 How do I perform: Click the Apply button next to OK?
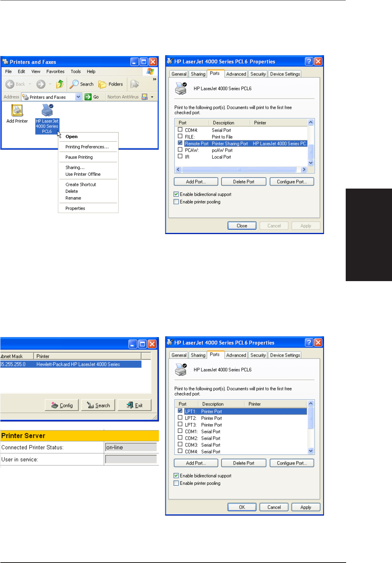(306, 507)
